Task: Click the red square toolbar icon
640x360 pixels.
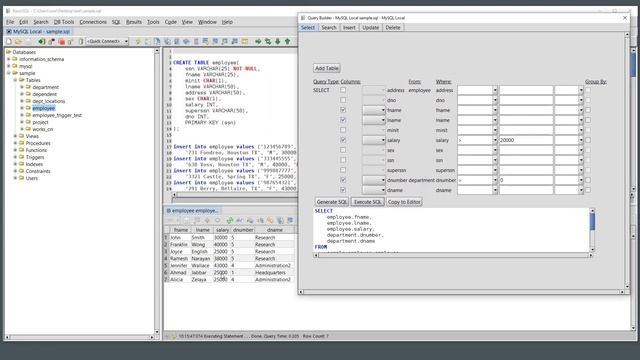Action: (62, 41)
